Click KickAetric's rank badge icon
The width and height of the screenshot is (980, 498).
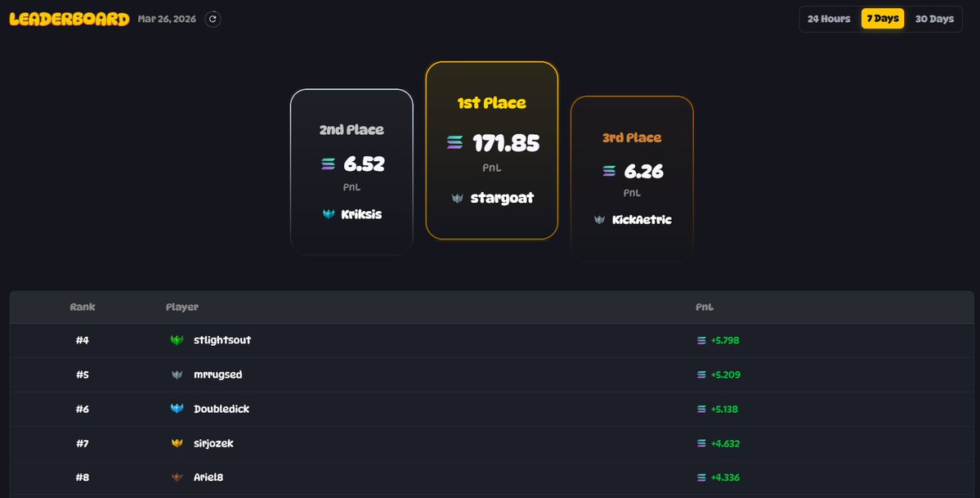click(x=599, y=220)
